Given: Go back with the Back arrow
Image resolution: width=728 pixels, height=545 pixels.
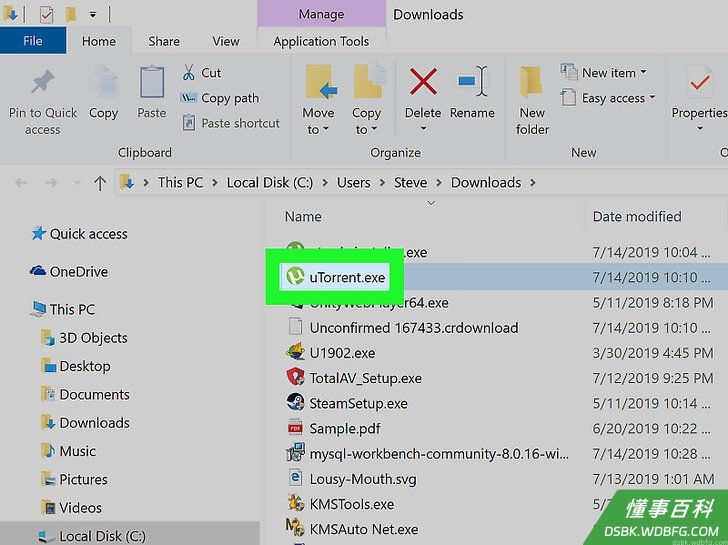Looking at the screenshot, I should (21, 183).
